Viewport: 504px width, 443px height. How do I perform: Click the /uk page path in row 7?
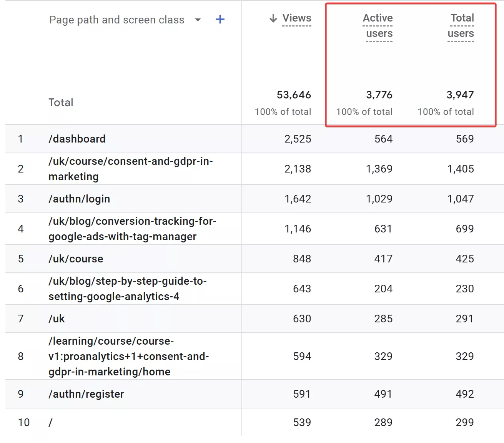point(57,319)
